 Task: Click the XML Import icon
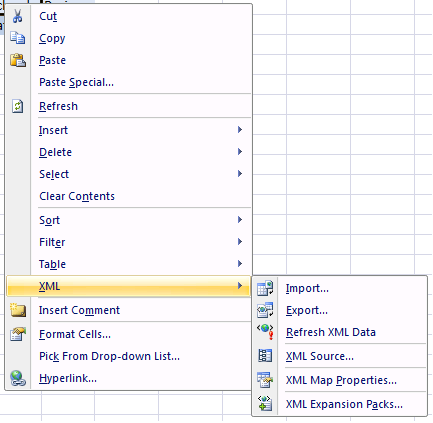click(265, 288)
